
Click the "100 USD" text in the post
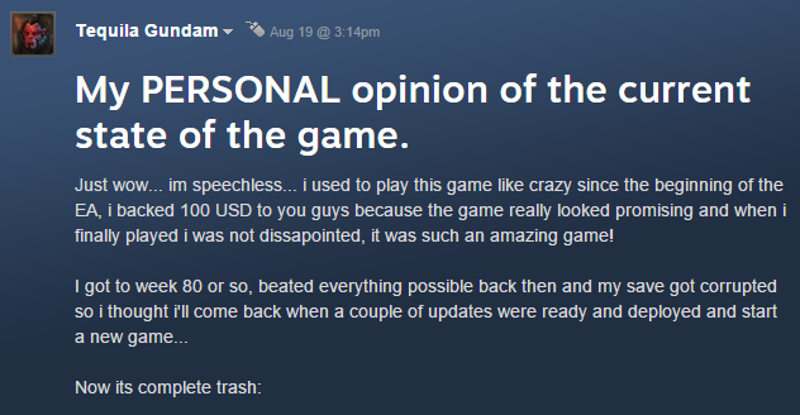point(216,210)
